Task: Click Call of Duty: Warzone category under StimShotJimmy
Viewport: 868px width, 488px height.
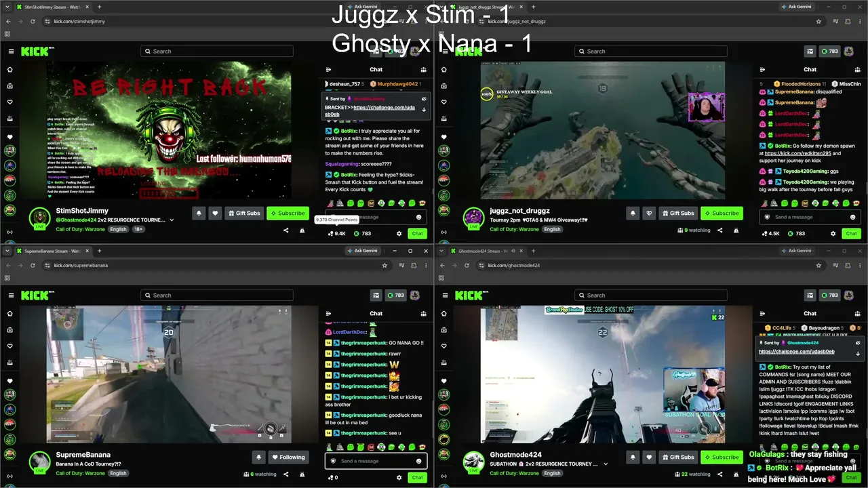Action: tap(81, 229)
